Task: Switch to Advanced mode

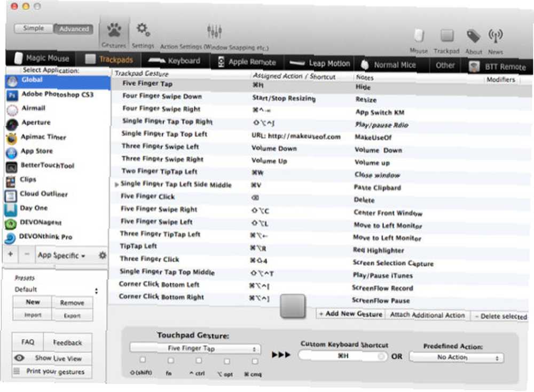Action: coord(74,29)
